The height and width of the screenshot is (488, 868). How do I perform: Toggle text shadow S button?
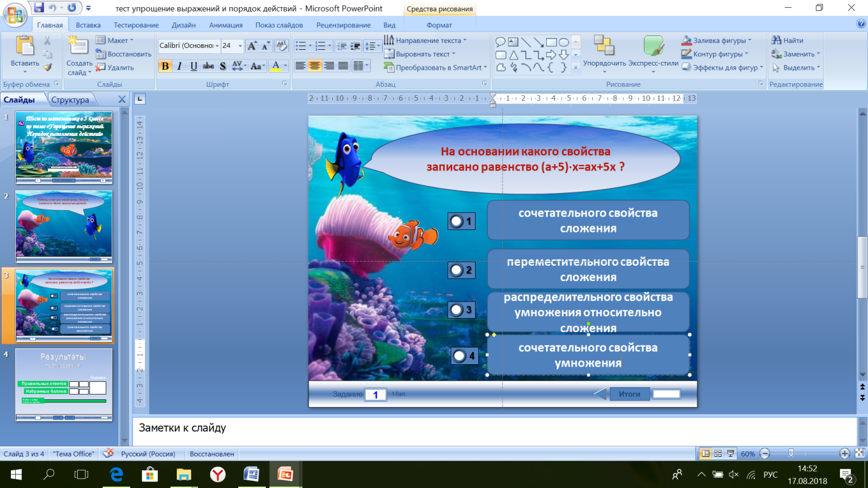(x=223, y=66)
